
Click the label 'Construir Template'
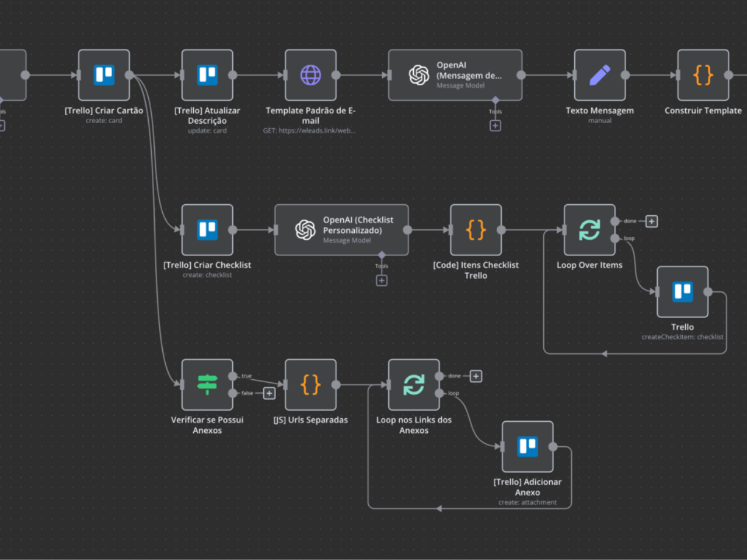point(703,110)
